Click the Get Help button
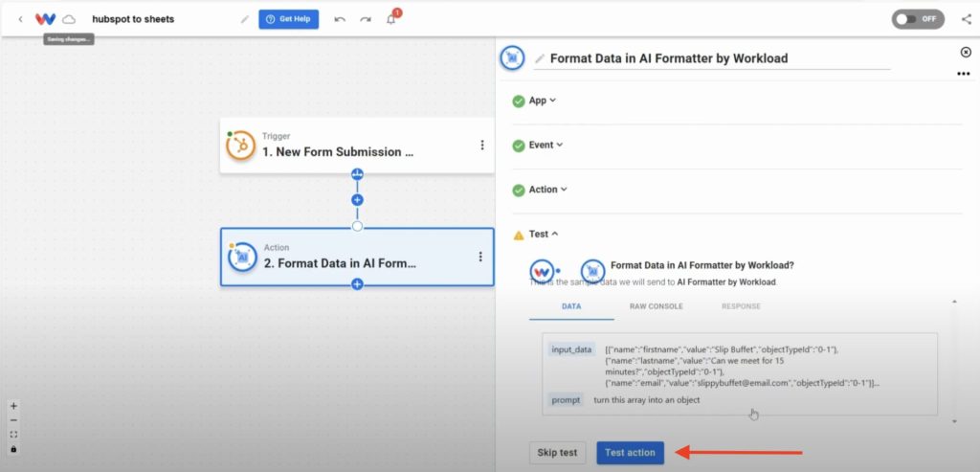 point(289,19)
